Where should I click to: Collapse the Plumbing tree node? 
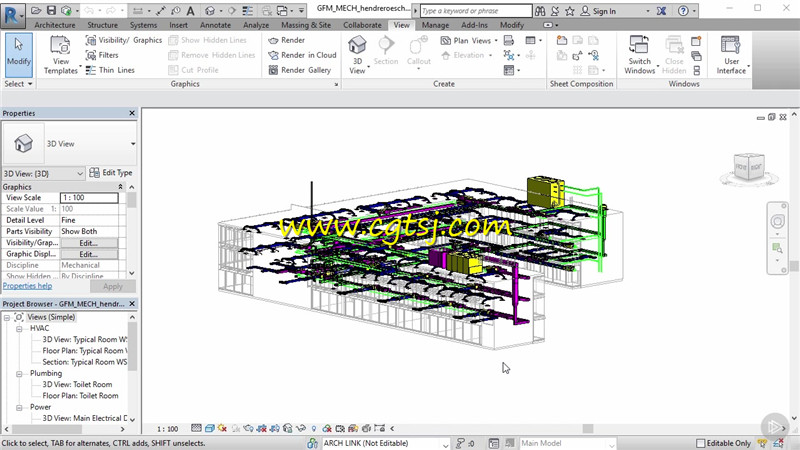coord(19,373)
